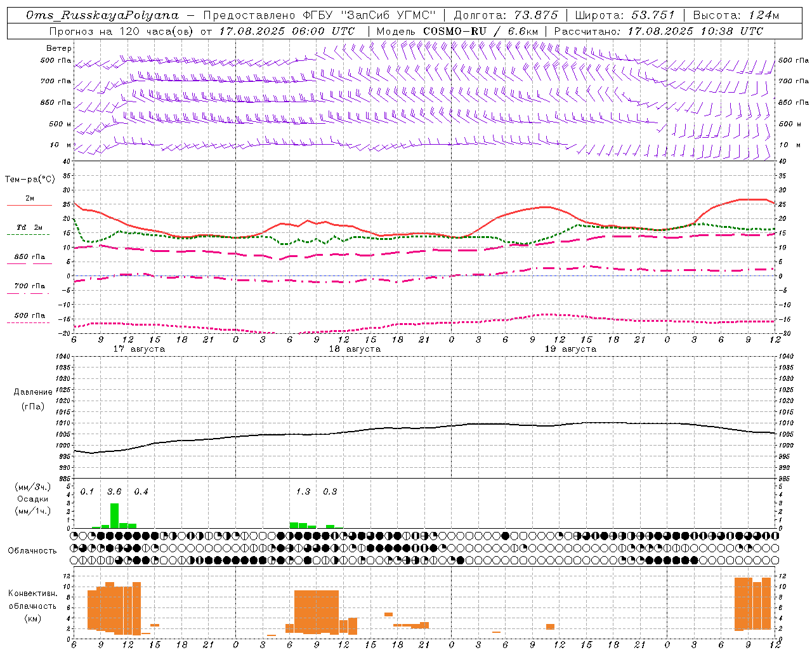Click the green dashed Td 2м legend line

[28, 235]
